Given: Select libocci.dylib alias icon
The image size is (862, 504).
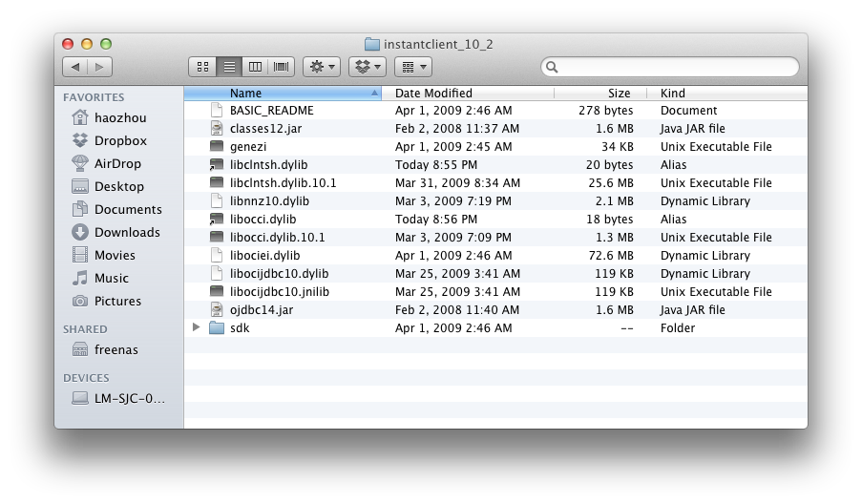Looking at the screenshot, I should point(217,219).
